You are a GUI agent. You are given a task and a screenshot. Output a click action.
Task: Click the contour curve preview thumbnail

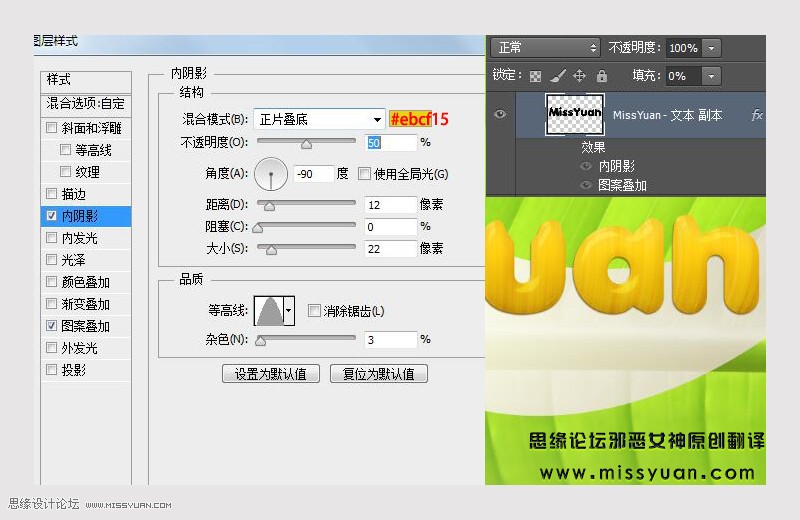tap(269, 310)
